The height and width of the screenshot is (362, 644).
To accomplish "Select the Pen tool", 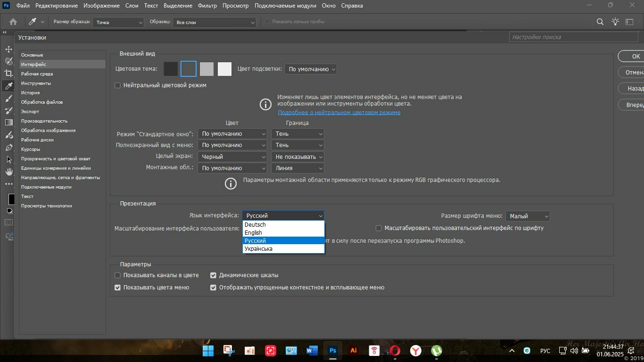I will pos(8,147).
